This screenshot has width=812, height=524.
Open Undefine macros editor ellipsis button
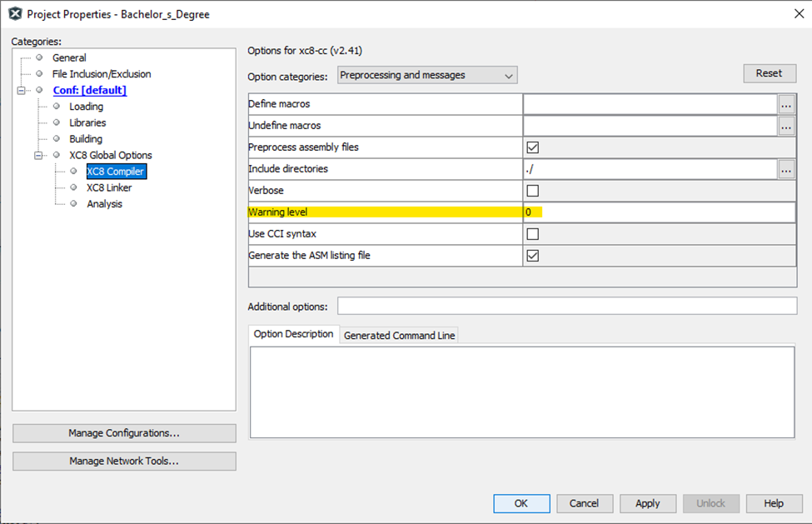pos(786,126)
